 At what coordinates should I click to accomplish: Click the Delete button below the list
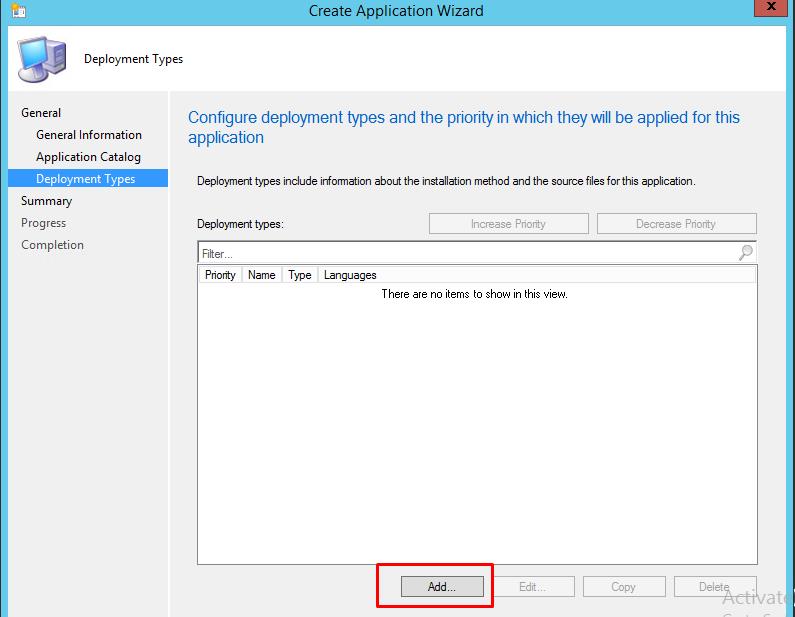click(x=714, y=587)
